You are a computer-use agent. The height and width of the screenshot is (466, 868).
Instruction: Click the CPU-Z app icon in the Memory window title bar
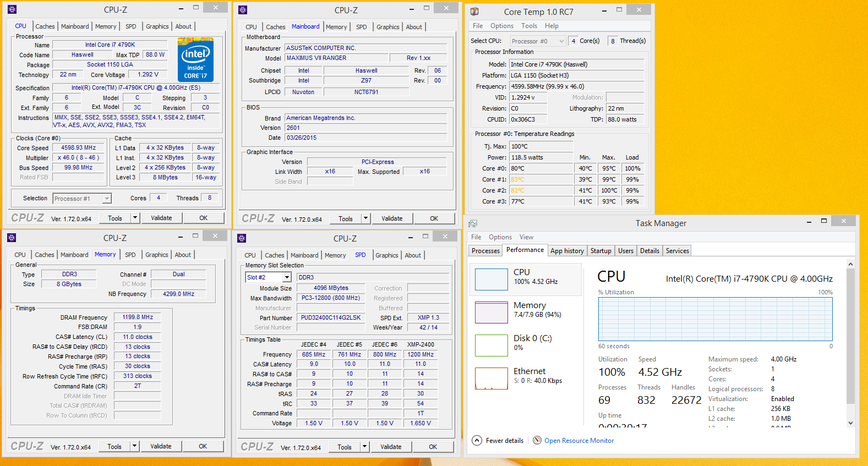pos(12,238)
